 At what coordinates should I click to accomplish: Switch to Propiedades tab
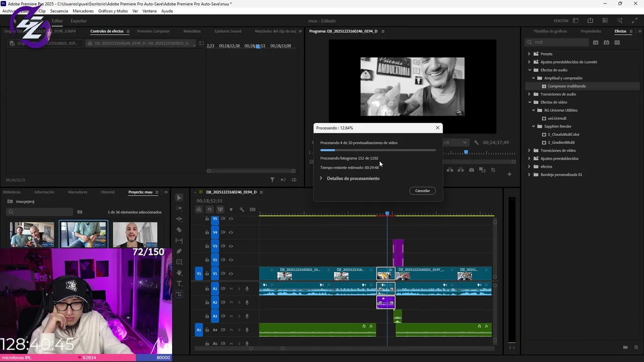591,31
